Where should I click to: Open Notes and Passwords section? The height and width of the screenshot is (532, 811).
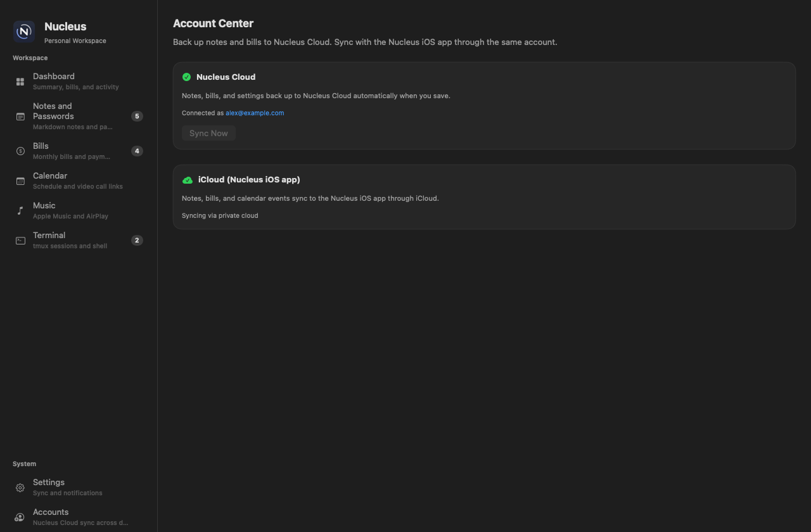coord(79,116)
